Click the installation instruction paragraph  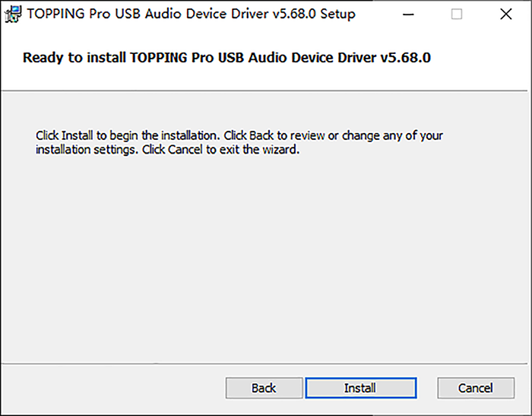[239, 142]
